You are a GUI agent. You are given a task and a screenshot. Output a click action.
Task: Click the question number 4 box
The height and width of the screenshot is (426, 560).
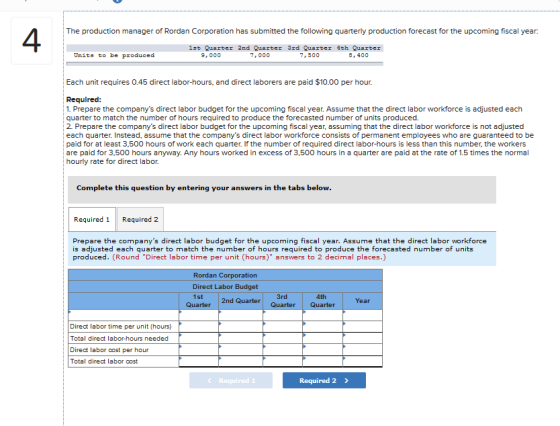32,41
